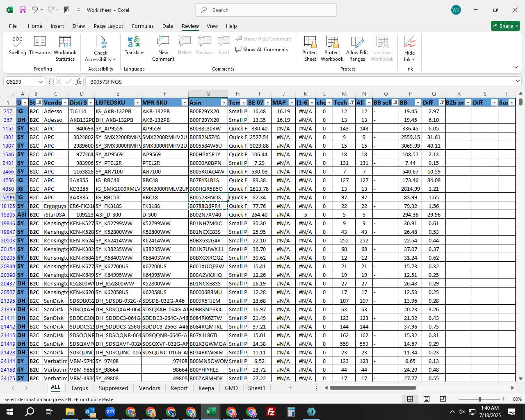Select cell containing SY_AP9559
The image size is (525, 420).
point(118,128)
